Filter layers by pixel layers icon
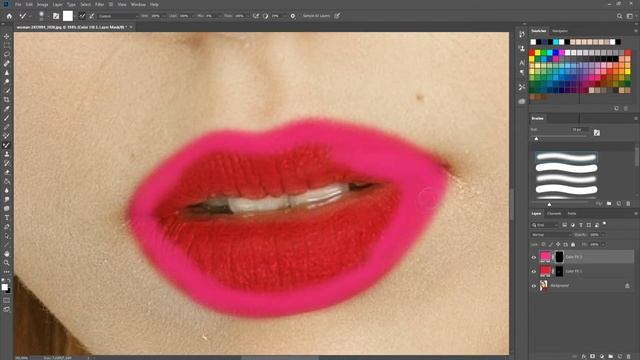Image resolution: width=640 pixels, height=360 pixels. pyautogui.click(x=564, y=225)
